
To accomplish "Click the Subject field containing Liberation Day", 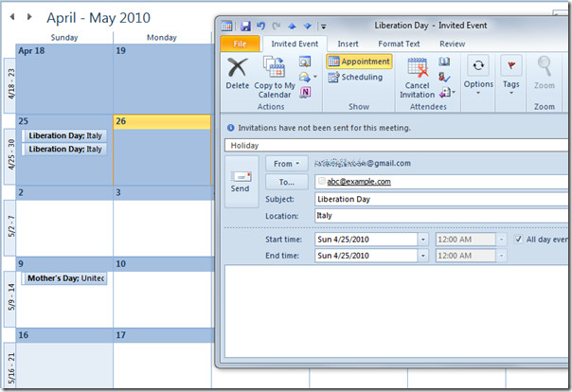I will tap(441, 199).
